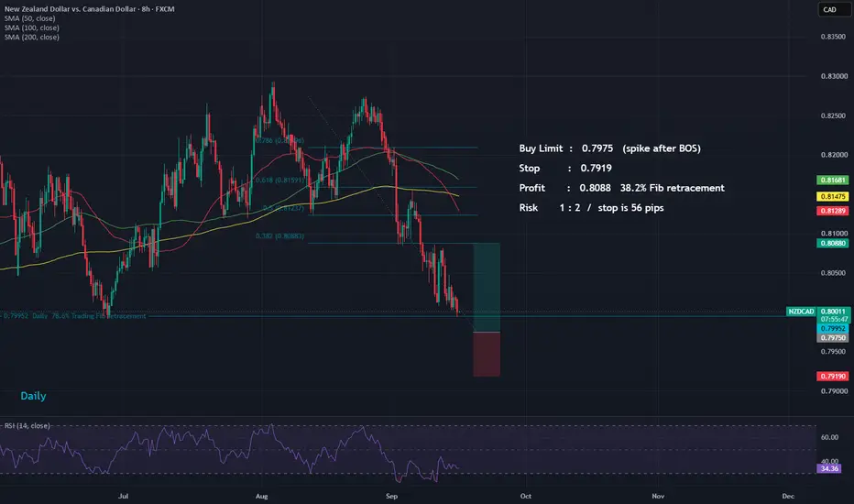Click the Jul label on time axis
854x504 pixels.
(124, 496)
